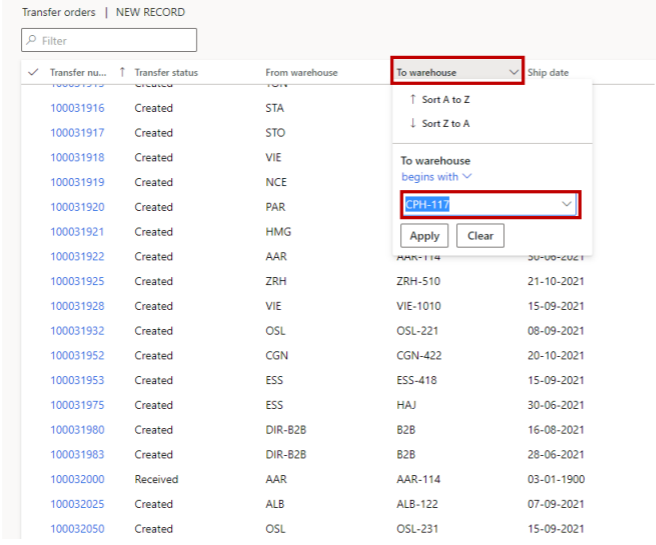656x545 pixels.
Task: Click the Apply filter button
Action: coord(424,236)
